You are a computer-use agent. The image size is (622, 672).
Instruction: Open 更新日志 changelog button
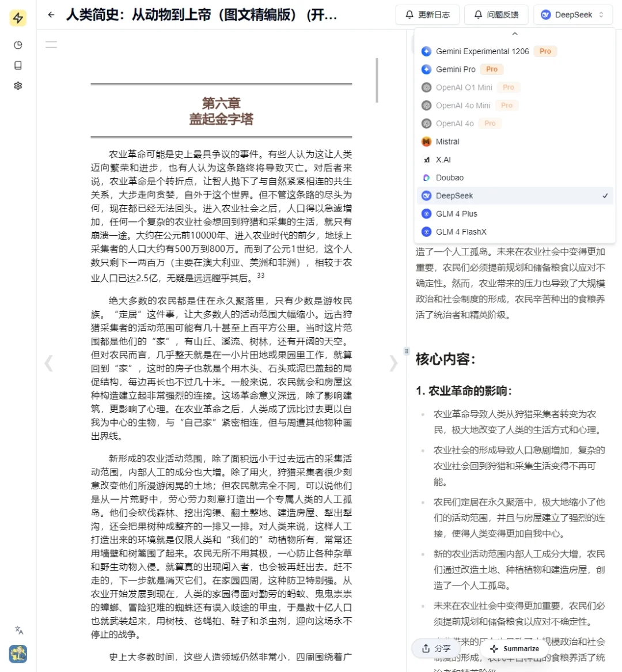pyautogui.click(x=427, y=15)
